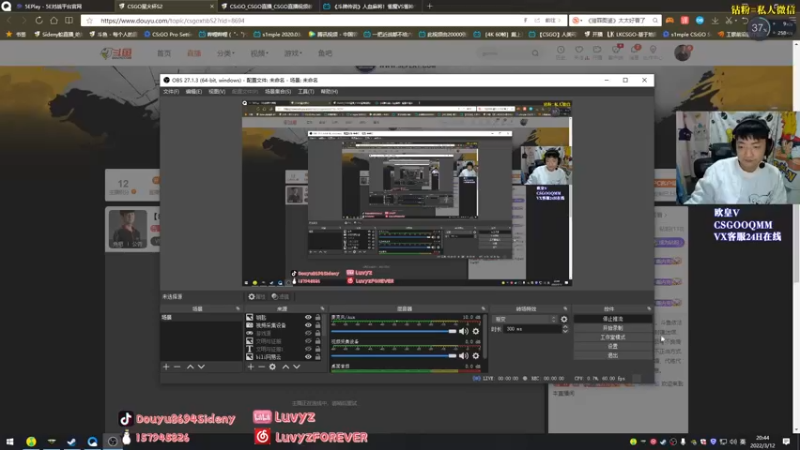Open OBS 视图(V) menu

click(x=216, y=91)
